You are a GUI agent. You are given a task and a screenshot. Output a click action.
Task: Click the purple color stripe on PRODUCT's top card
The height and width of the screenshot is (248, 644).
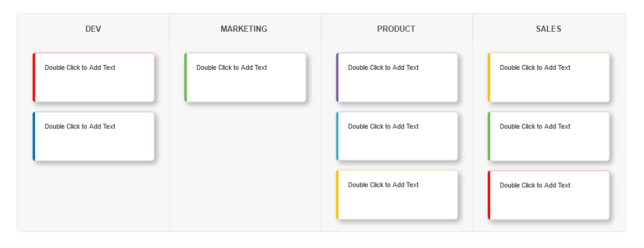337,78
